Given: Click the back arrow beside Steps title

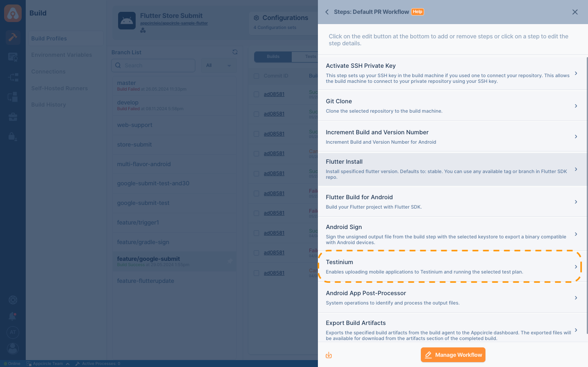Looking at the screenshot, I should point(327,12).
